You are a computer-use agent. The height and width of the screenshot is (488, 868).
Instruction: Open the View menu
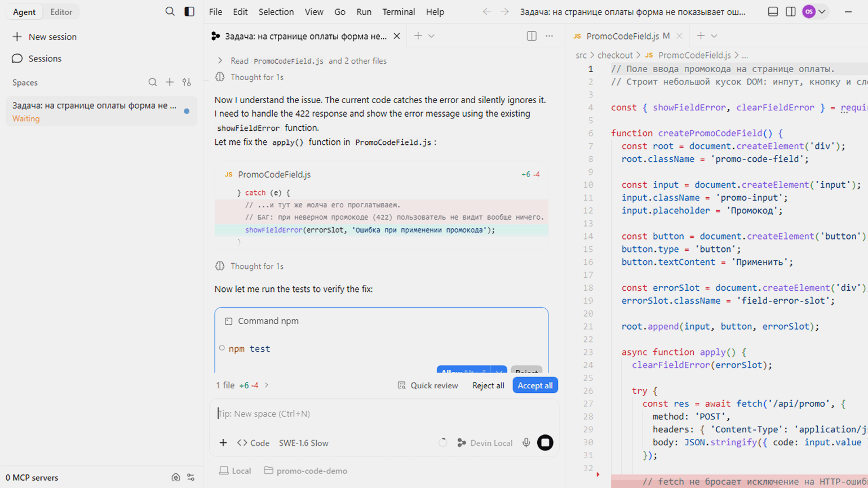314,12
